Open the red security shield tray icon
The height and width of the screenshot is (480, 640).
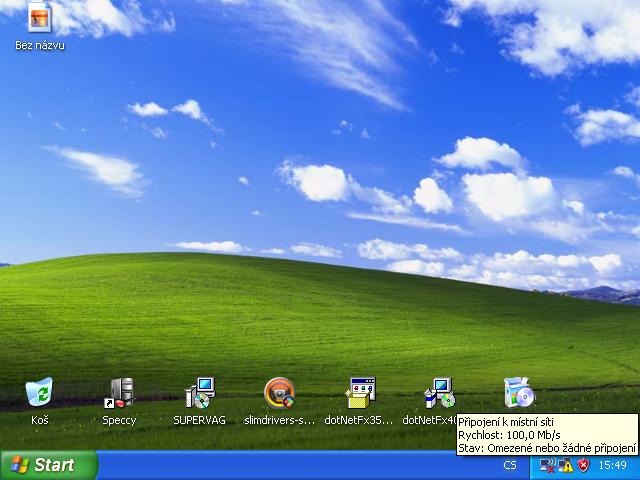(583, 466)
